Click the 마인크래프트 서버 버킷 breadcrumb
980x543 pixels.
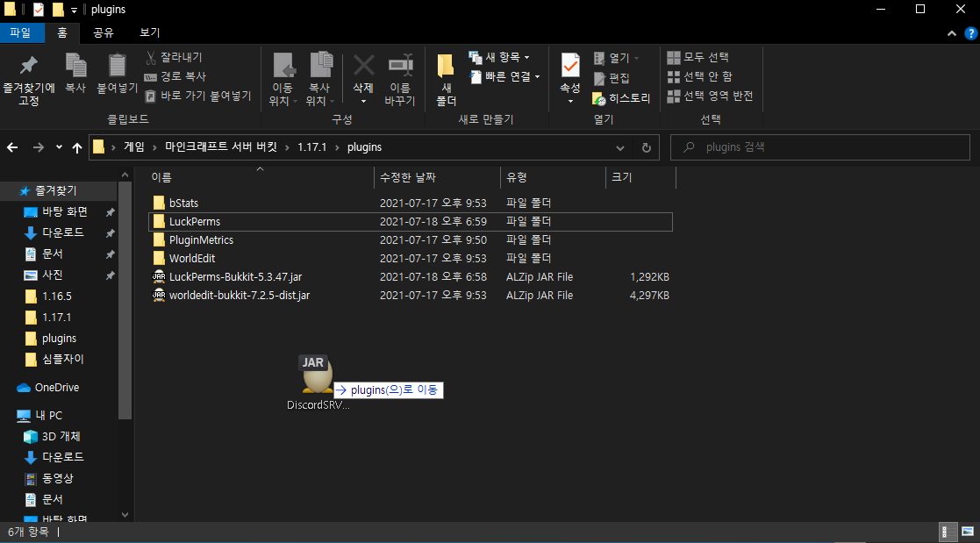pos(220,147)
